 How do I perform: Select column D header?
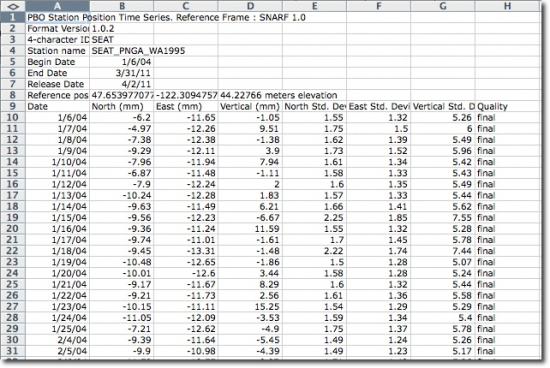[x=250, y=6]
